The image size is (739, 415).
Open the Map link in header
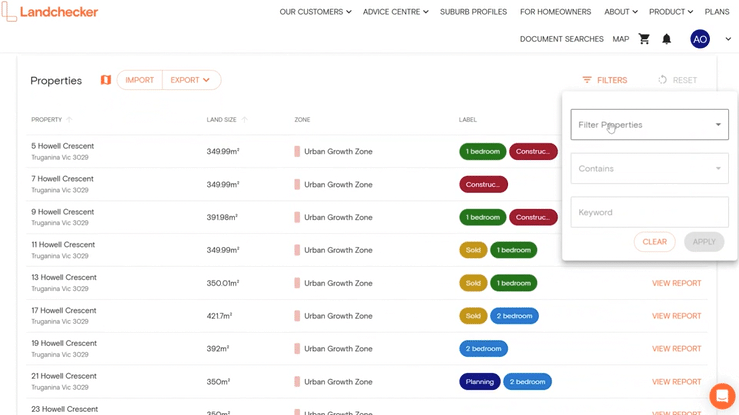click(621, 39)
